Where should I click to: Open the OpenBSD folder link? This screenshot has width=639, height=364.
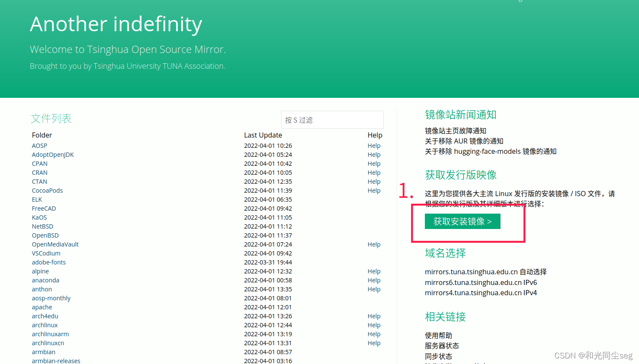tap(45, 235)
